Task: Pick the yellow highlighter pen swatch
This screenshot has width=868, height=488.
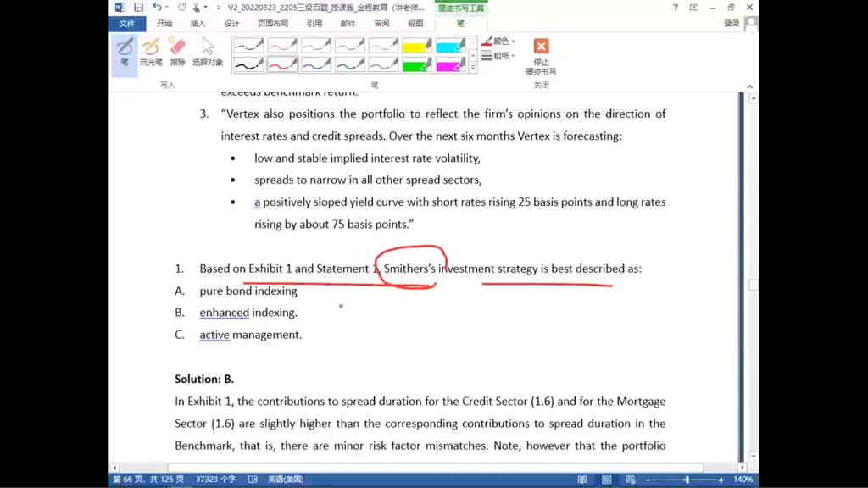Action: pos(417,46)
